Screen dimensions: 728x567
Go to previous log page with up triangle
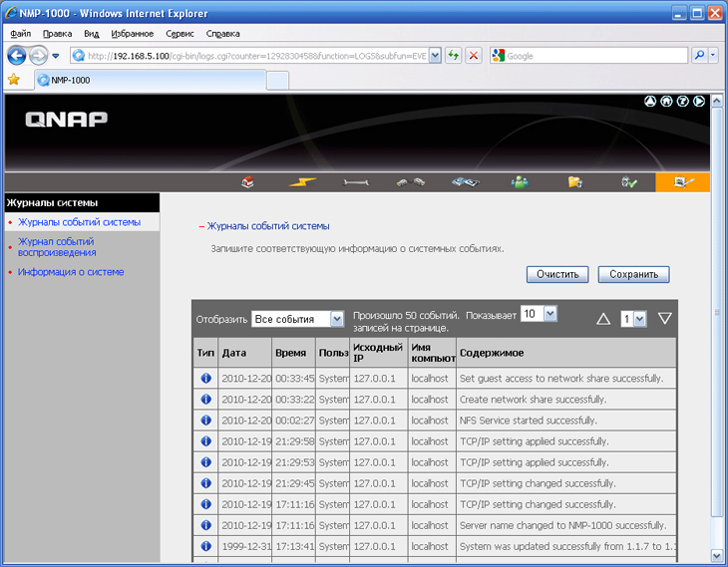(x=603, y=319)
